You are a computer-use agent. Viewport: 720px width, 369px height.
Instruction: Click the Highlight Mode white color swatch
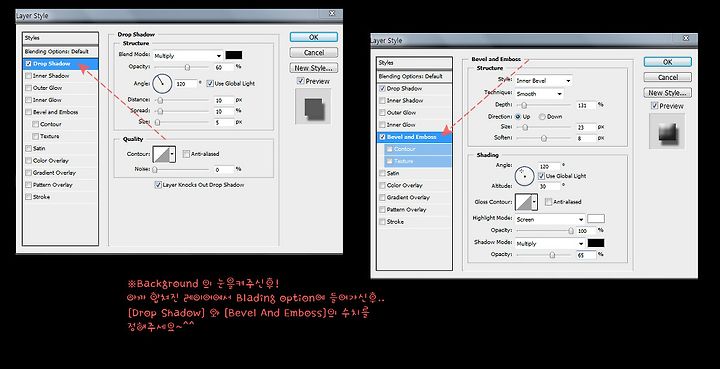[x=596, y=219]
